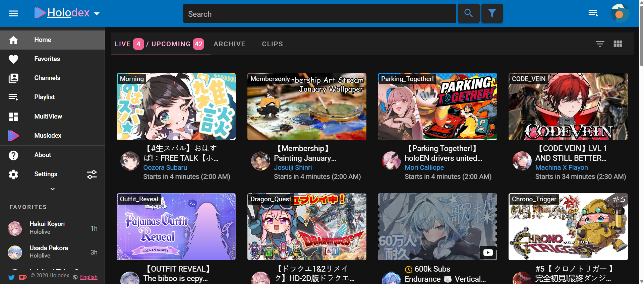Click the YouTube icon on 600k thumbnail
The width and height of the screenshot is (644, 284).
(488, 253)
